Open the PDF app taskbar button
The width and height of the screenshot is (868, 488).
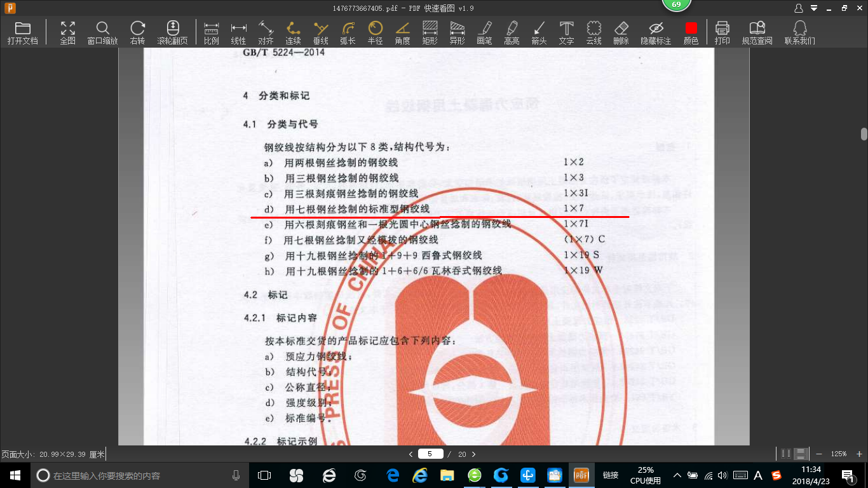[581, 475]
